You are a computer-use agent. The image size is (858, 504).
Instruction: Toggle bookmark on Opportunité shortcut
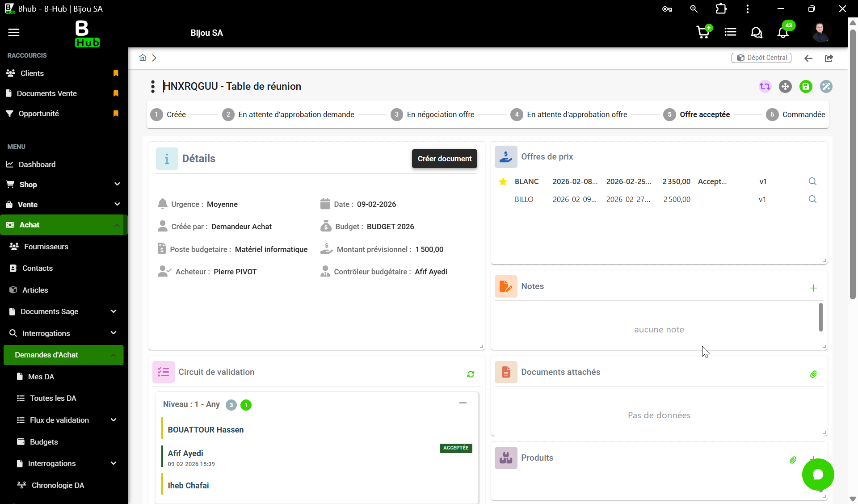(116, 113)
